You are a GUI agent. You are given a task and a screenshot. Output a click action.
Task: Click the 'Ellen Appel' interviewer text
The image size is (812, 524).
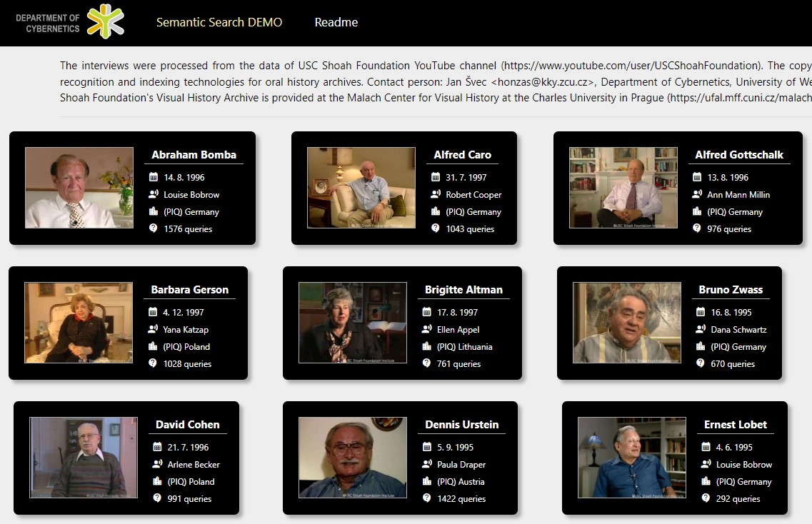pos(458,330)
